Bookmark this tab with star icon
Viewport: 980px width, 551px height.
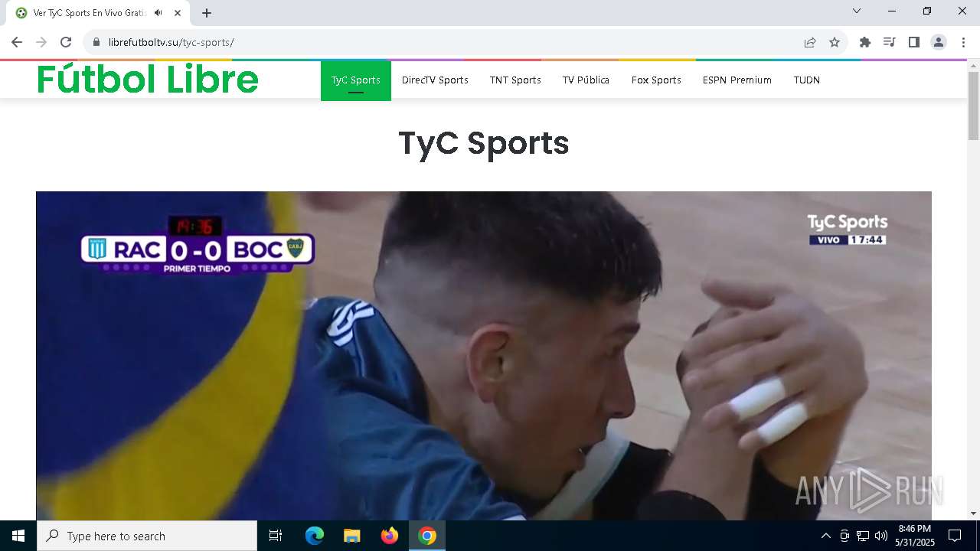[x=835, y=42]
